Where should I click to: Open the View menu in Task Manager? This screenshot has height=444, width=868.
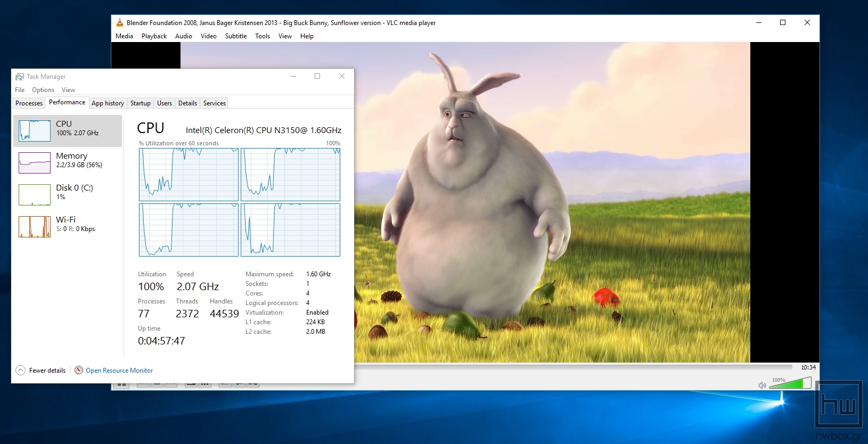tap(68, 90)
